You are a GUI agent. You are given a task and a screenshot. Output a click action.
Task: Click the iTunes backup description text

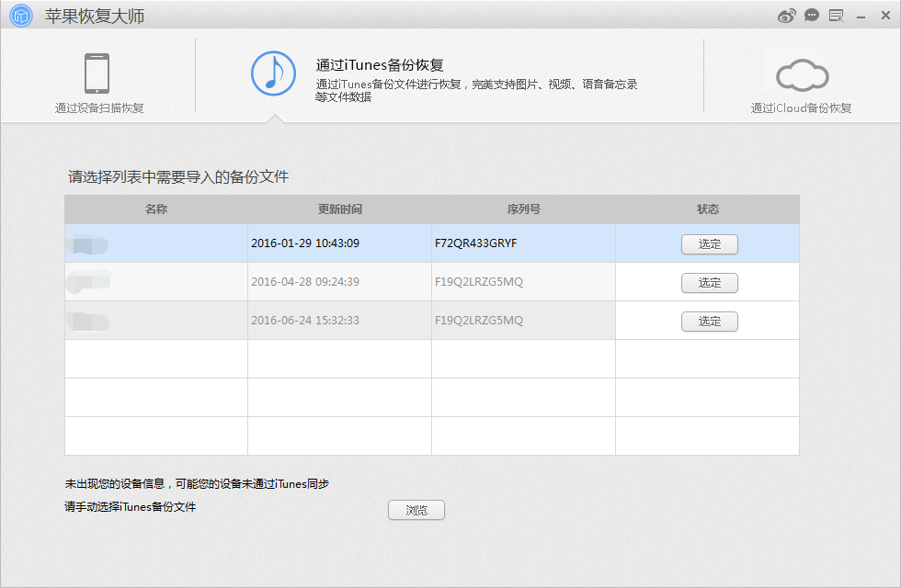click(x=476, y=90)
